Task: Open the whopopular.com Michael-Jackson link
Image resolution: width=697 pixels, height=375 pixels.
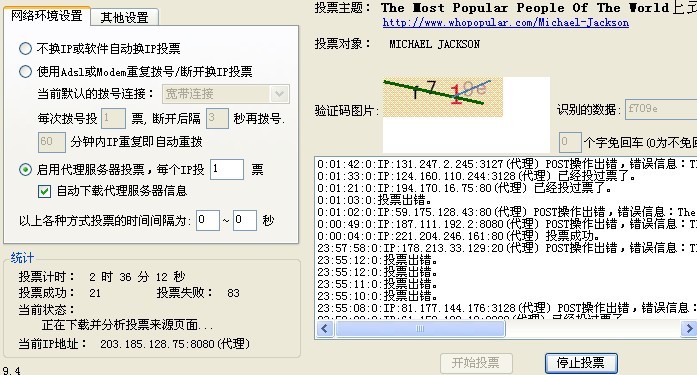Action: click(x=505, y=23)
